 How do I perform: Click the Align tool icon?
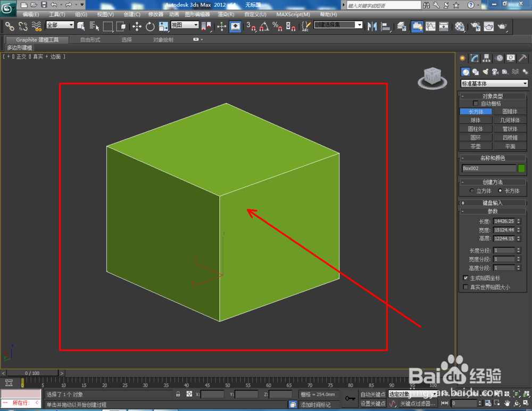(x=386, y=27)
